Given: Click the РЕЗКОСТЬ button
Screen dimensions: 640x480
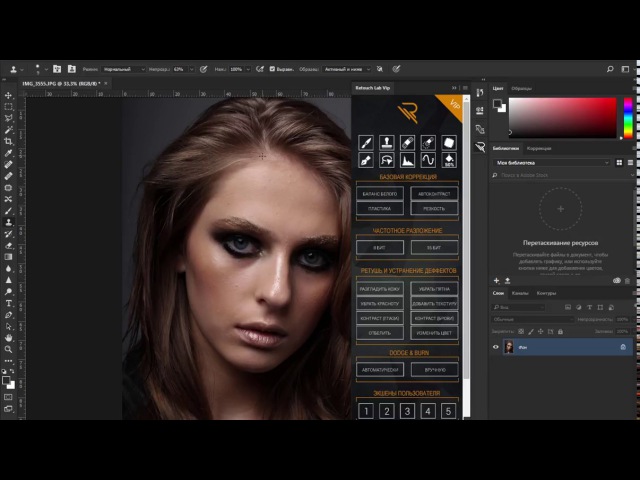Looking at the screenshot, I should coord(434,208).
